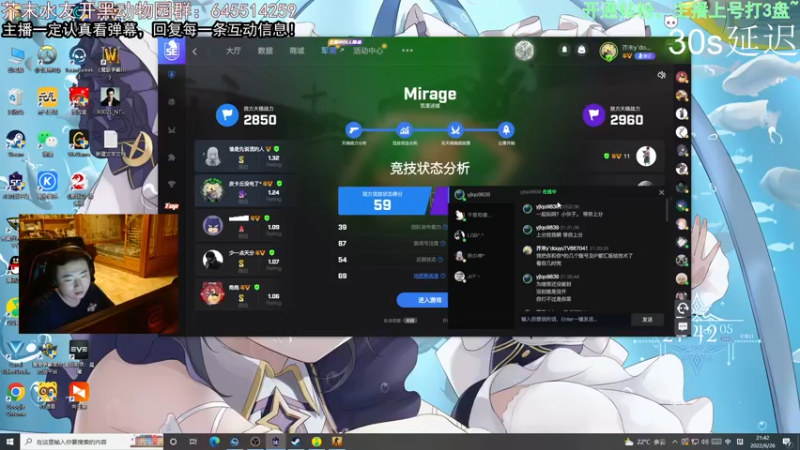Toggle the mute speaker icon
This screenshot has height=450, width=800.
click(661, 76)
